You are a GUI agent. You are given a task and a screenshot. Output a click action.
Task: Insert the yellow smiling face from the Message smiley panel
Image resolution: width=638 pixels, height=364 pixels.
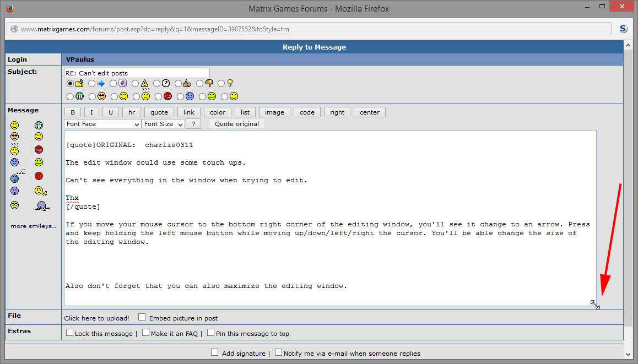15,125
